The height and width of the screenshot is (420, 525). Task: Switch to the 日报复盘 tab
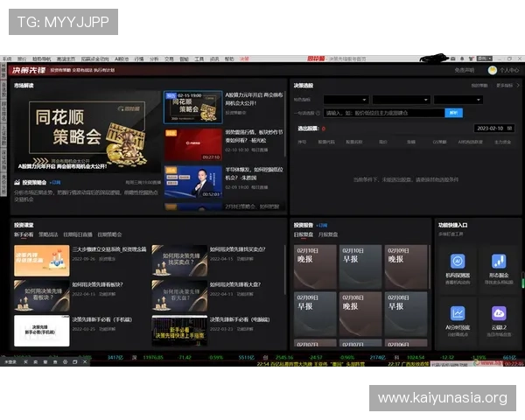pyautogui.click(x=304, y=234)
